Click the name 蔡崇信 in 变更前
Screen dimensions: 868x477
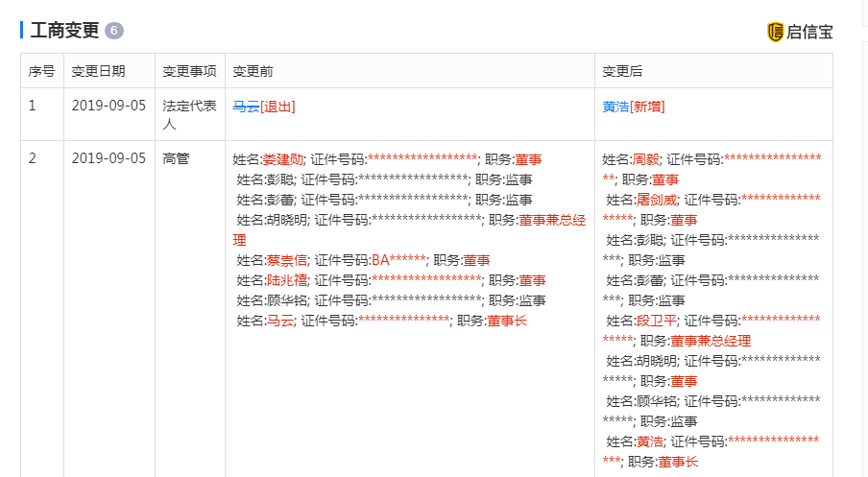click(286, 260)
